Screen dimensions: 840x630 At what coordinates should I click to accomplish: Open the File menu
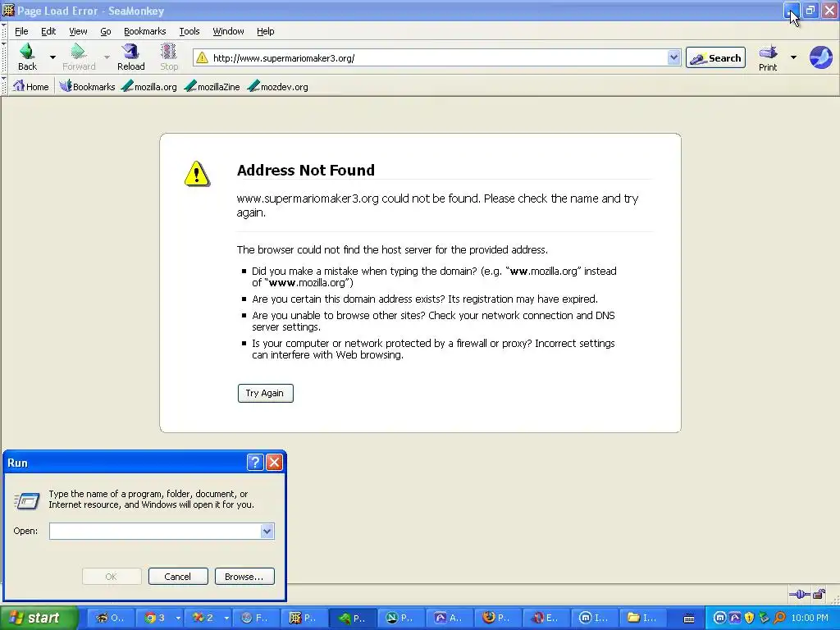pyautogui.click(x=21, y=31)
